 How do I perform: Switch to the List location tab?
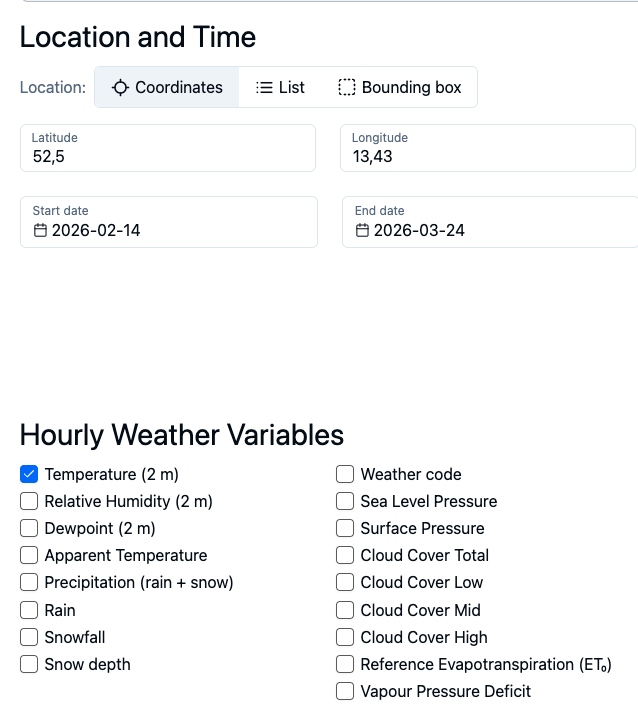(x=280, y=87)
